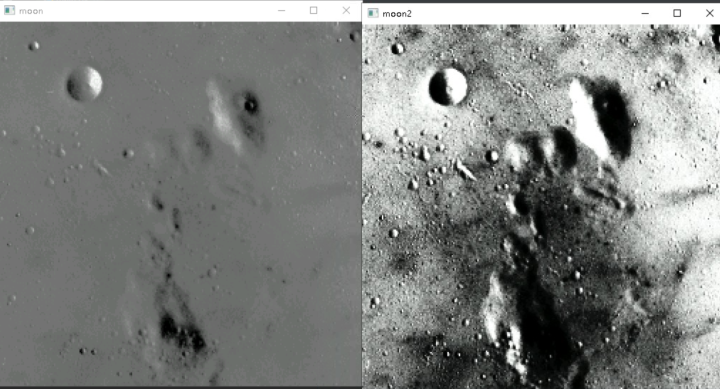The width and height of the screenshot is (720, 389).
Task: Open the moon2 window system menu icon
Action: pos(373,13)
